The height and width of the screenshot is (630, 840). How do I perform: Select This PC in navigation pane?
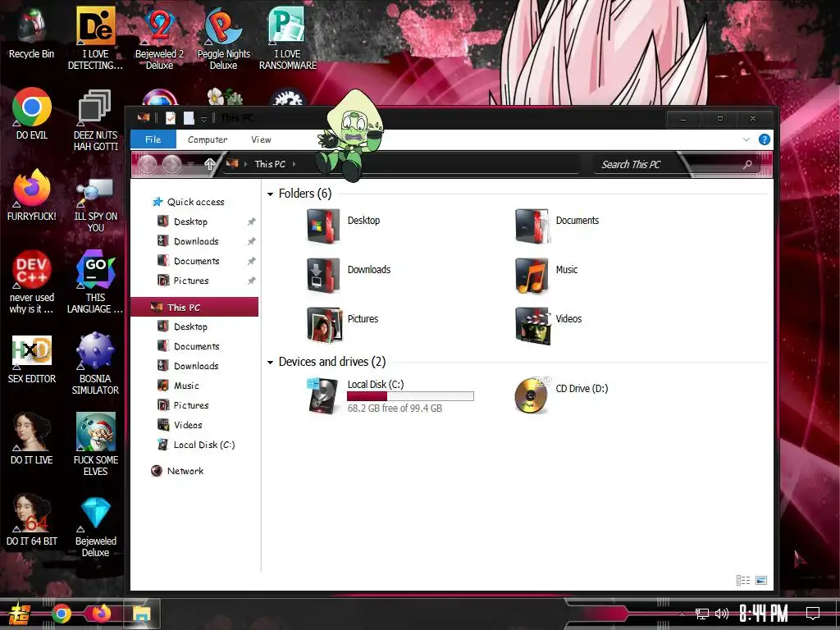click(x=194, y=307)
